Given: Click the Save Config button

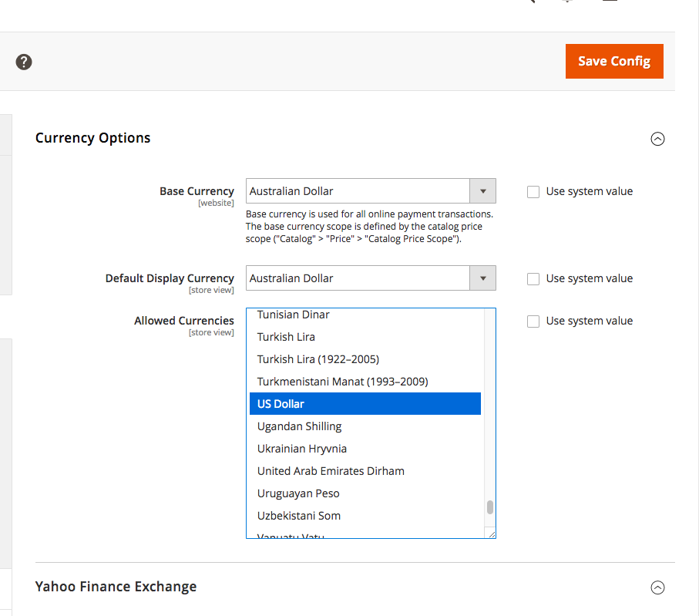Looking at the screenshot, I should click(x=614, y=61).
